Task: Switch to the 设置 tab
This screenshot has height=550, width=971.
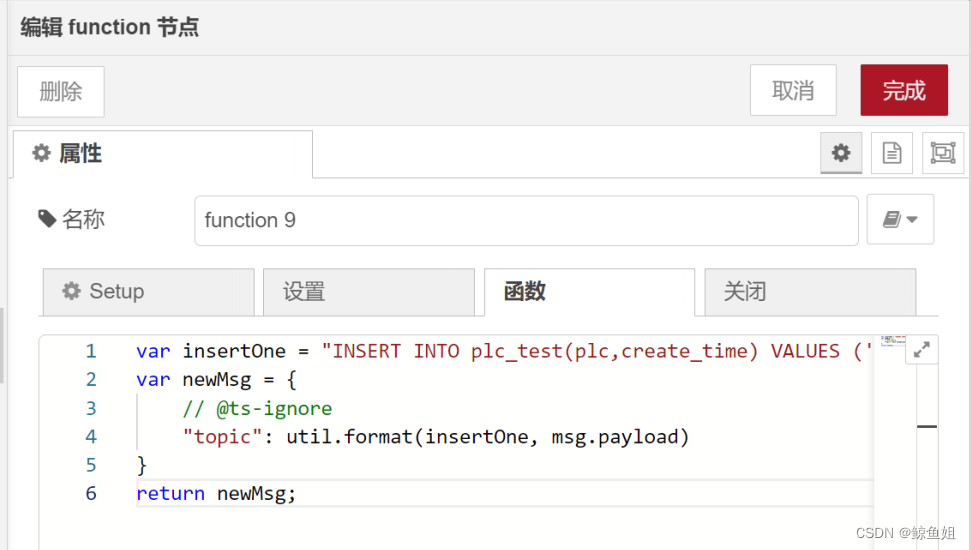Action: click(x=369, y=292)
